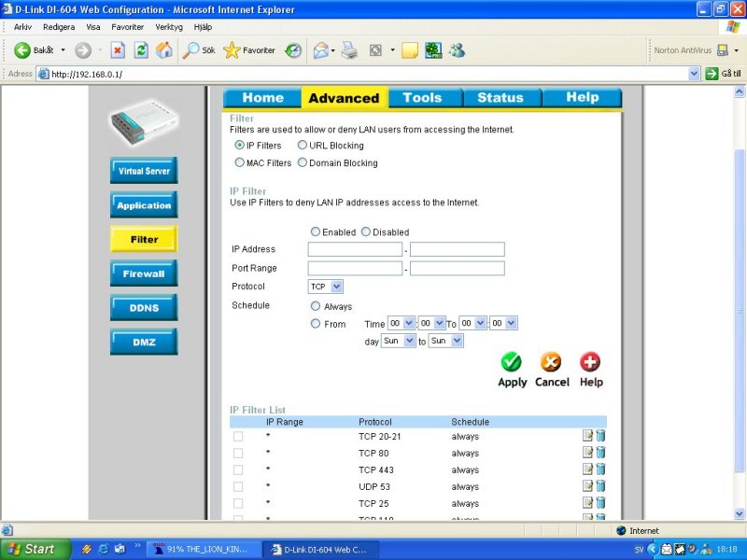Screen dimensions: 747x560
Task: Click the Home page icon in toolbar
Action: 164,50
